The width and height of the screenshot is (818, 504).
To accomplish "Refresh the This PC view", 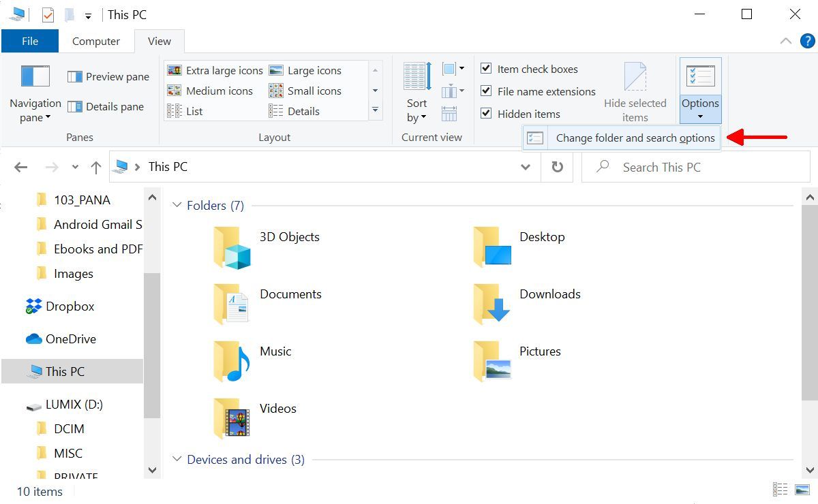I will click(x=557, y=166).
